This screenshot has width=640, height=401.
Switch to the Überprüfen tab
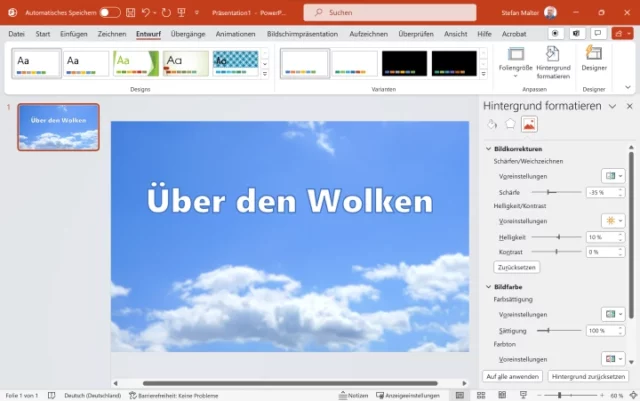416,34
